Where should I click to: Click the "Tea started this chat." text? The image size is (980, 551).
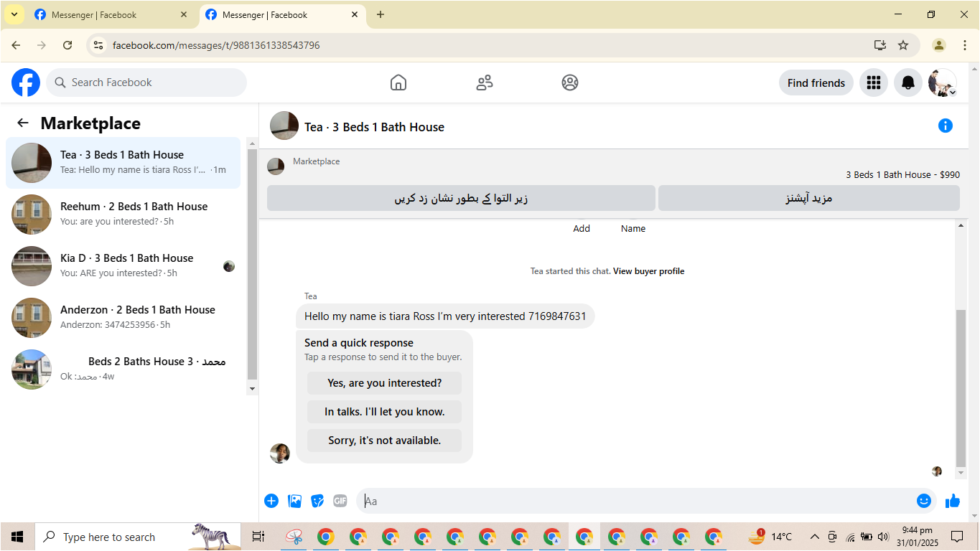[x=571, y=271]
